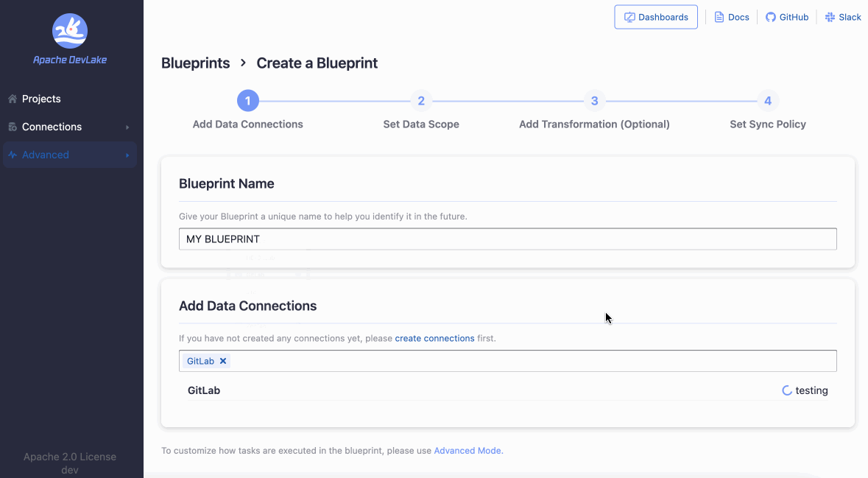The height and width of the screenshot is (478, 868).
Task: Click the 'Create a Blueprint' heading
Action: click(317, 63)
